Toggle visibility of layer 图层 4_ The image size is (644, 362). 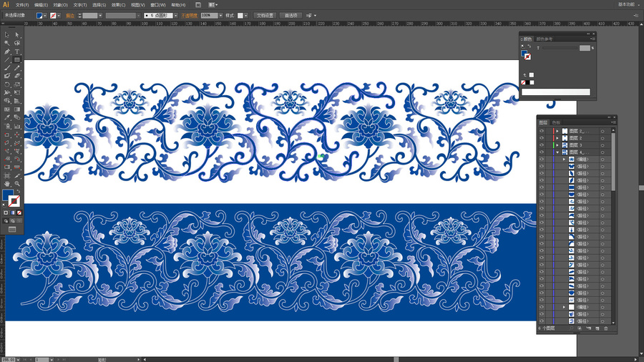(542, 152)
